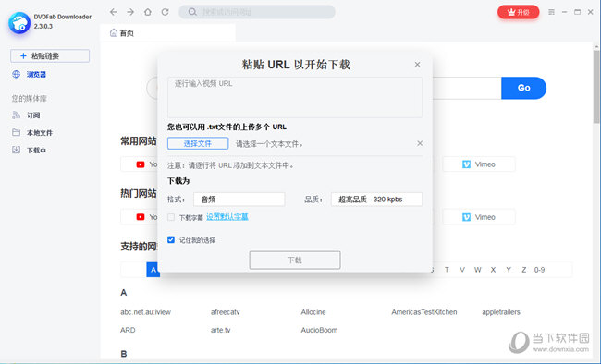Image resolution: width=601 pixels, height=364 pixels.
Task: Click the 请选择一个文本文件 text
Action: [269, 144]
